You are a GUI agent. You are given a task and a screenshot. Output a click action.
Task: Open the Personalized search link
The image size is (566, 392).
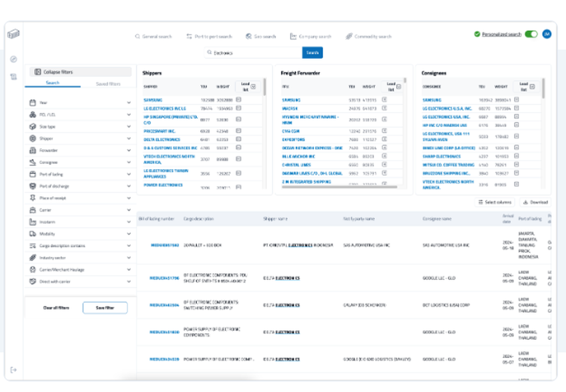coord(501,35)
